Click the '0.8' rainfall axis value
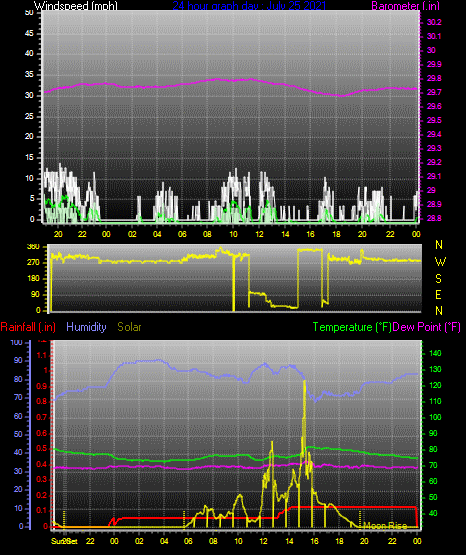466x555 pixels. (x=42, y=401)
